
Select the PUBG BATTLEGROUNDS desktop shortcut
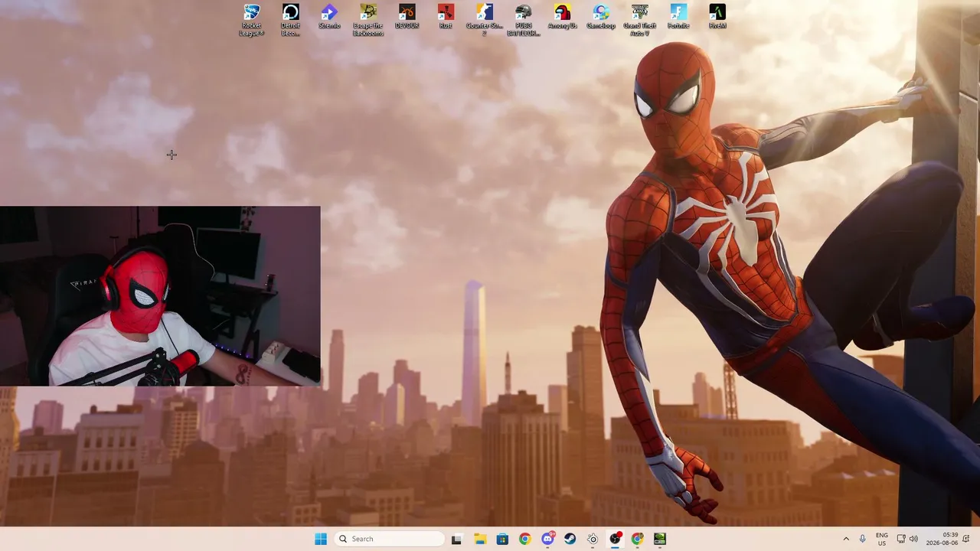tap(524, 20)
